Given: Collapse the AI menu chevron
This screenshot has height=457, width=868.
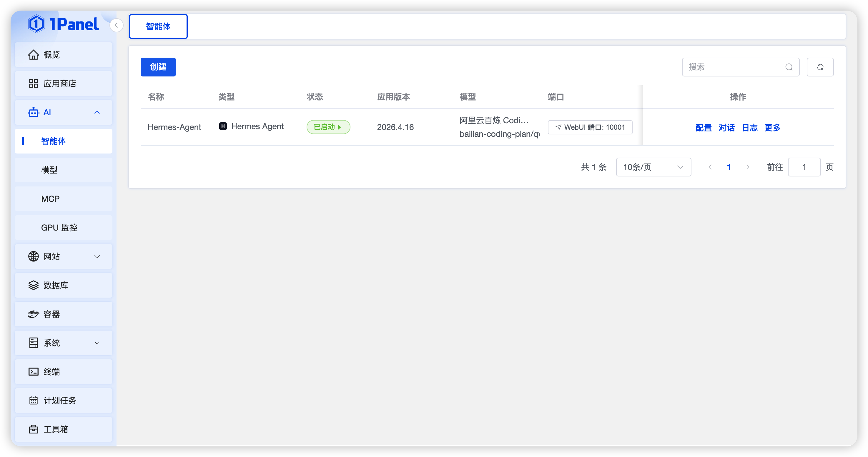Looking at the screenshot, I should (97, 112).
